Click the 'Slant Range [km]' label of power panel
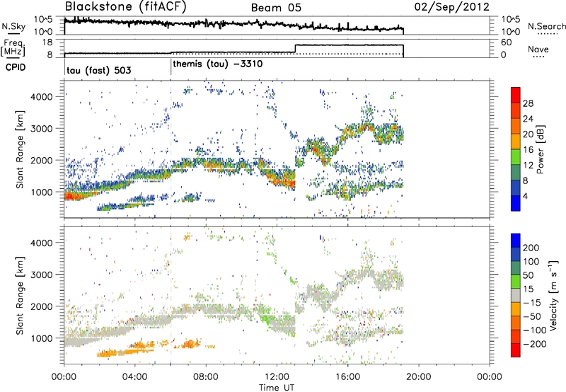Image resolution: width=566 pixels, height=392 pixels. 20,149
